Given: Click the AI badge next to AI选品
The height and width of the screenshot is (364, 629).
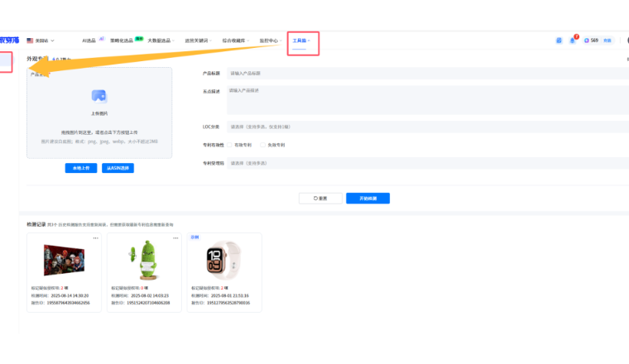Looking at the screenshot, I should pos(102,39).
